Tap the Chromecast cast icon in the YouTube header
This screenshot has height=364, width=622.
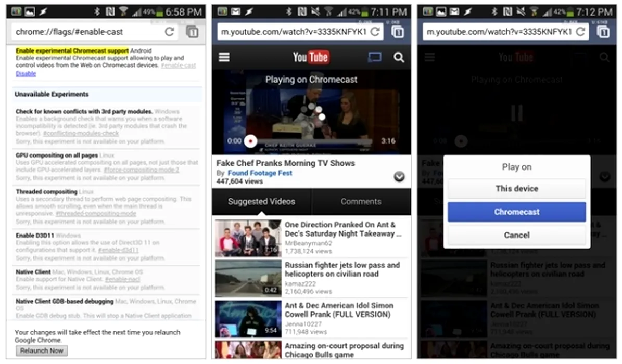click(374, 58)
